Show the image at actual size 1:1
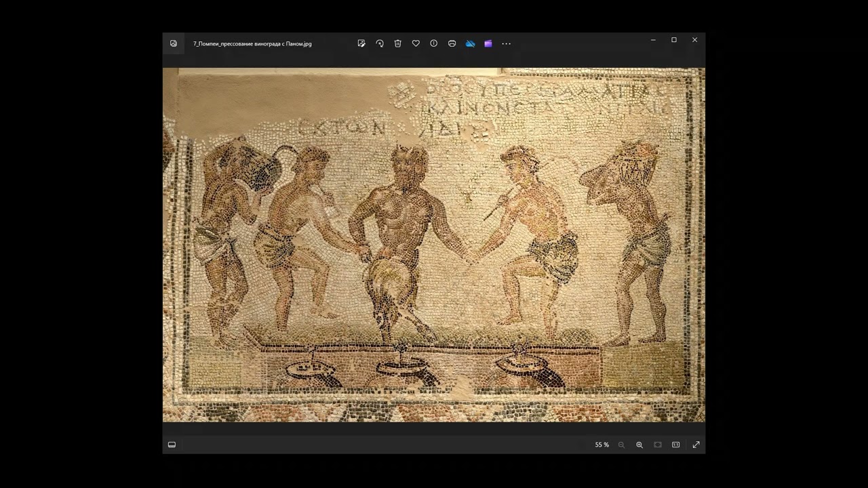 tap(676, 445)
